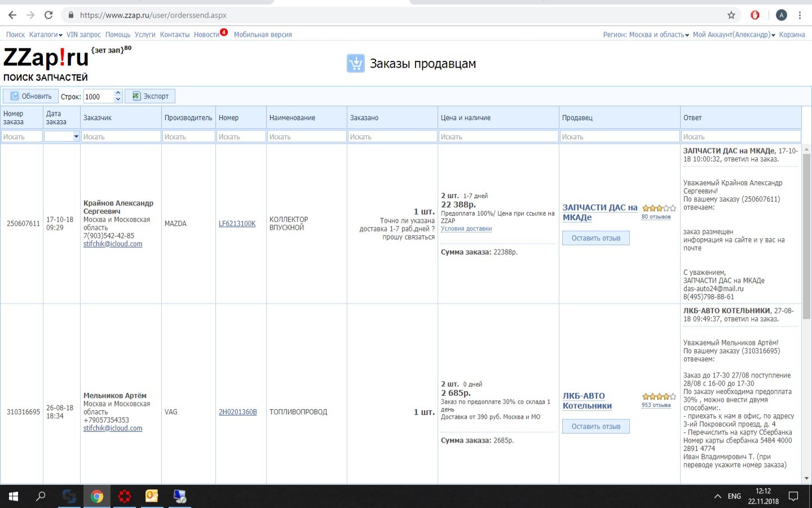Click email link in Крайнов Александр order
Viewport: 812px width, 508px height.
click(113, 244)
